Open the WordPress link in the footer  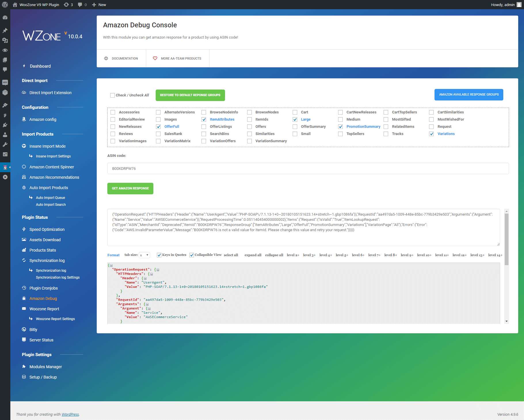70,415
